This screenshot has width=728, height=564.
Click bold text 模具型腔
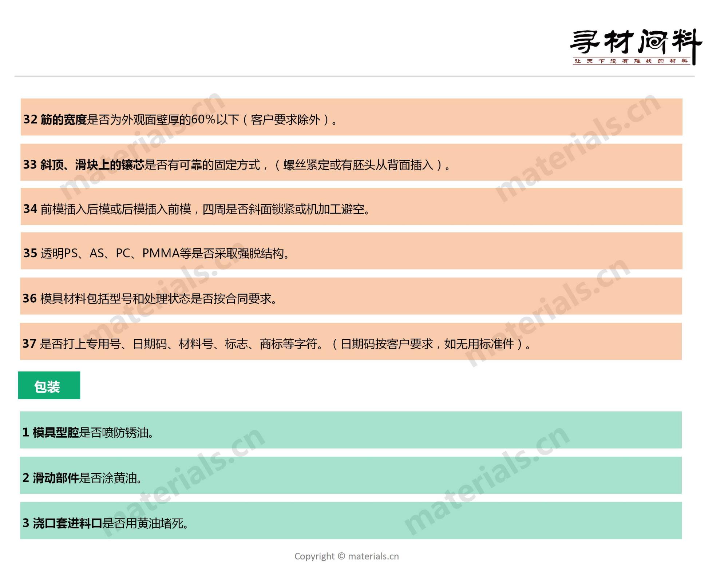tap(56, 432)
